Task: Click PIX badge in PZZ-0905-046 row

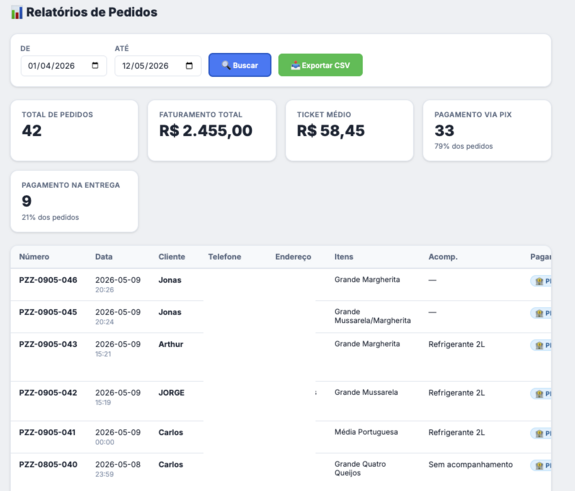Action: pyautogui.click(x=541, y=281)
